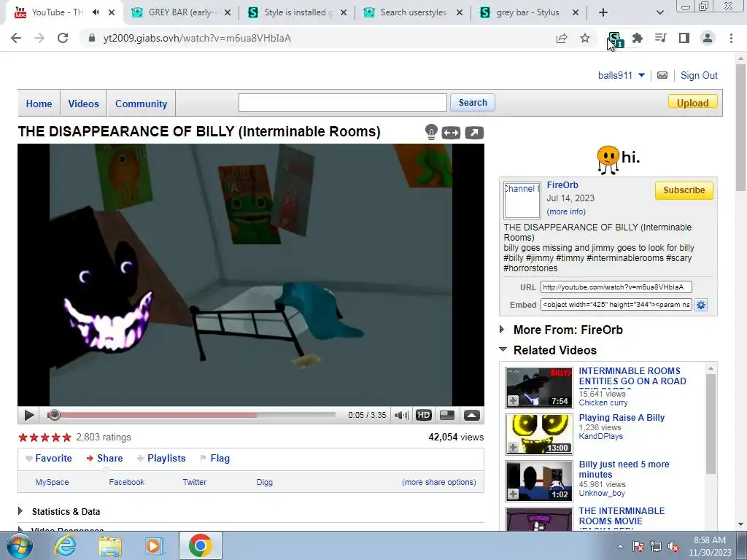747x560 pixels.
Task: Open the Chrome extensions puzzle icon
Action: [638, 38]
